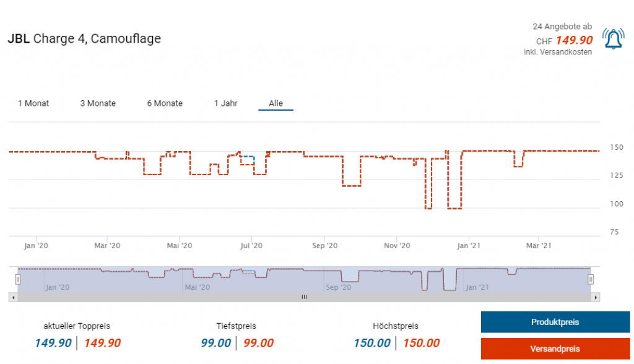Click the 24 Angebote ab text
The height and width of the screenshot is (364, 634).
pyautogui.click(x=562, y=27)
